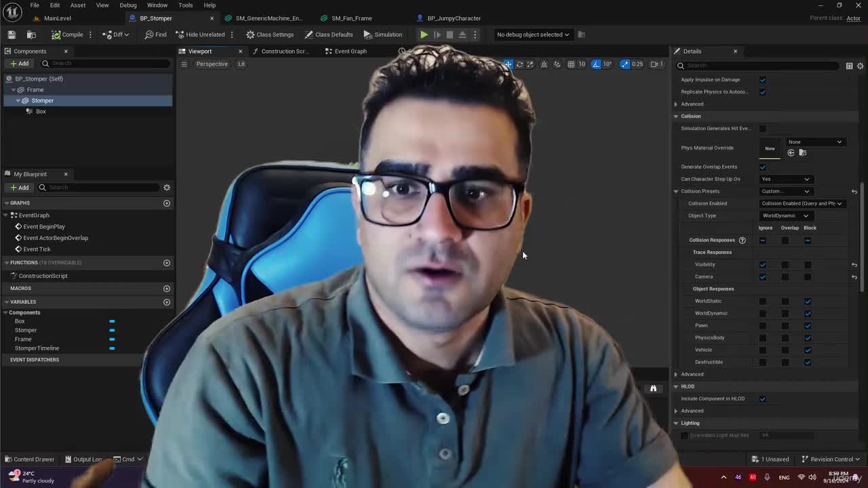Start Simulation from the toolbar
The image size is (868, 488).
pyautogui.click(x=382, y=35)
